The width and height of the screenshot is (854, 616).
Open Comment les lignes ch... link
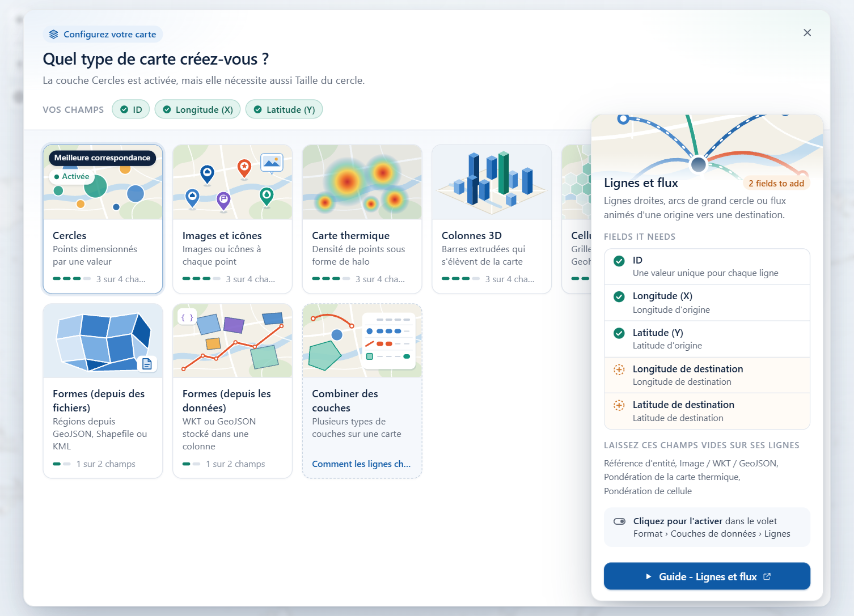pos(361,464)
